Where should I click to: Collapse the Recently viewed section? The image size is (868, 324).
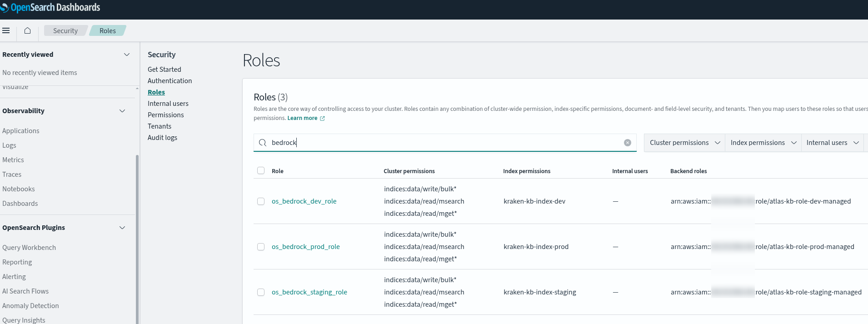[127, 55]
